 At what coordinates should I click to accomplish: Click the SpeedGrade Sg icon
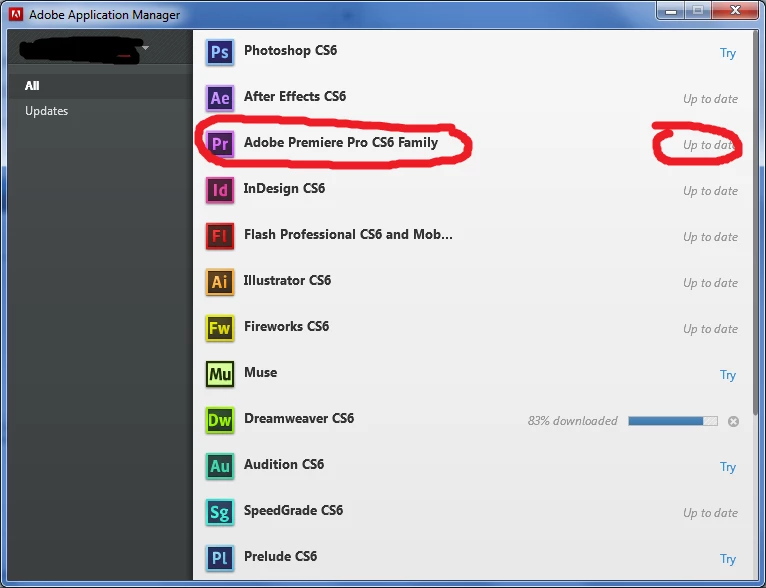tap(220, 512)
